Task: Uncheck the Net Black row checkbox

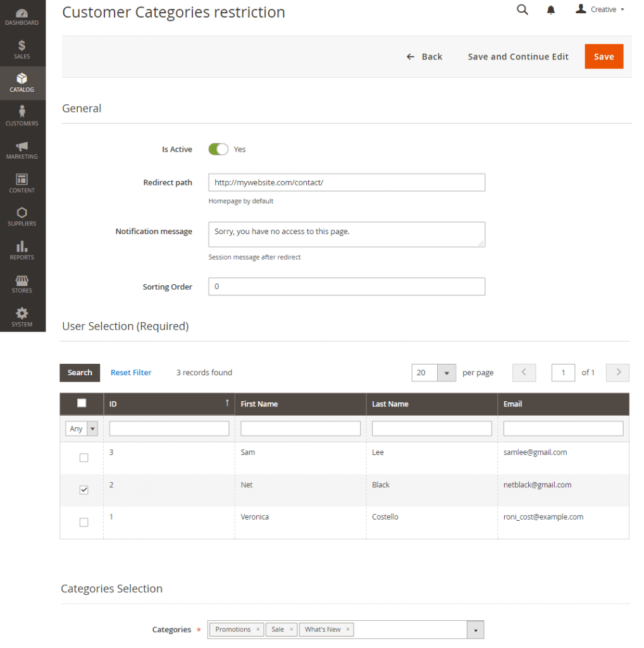Action: pos(84,490)
